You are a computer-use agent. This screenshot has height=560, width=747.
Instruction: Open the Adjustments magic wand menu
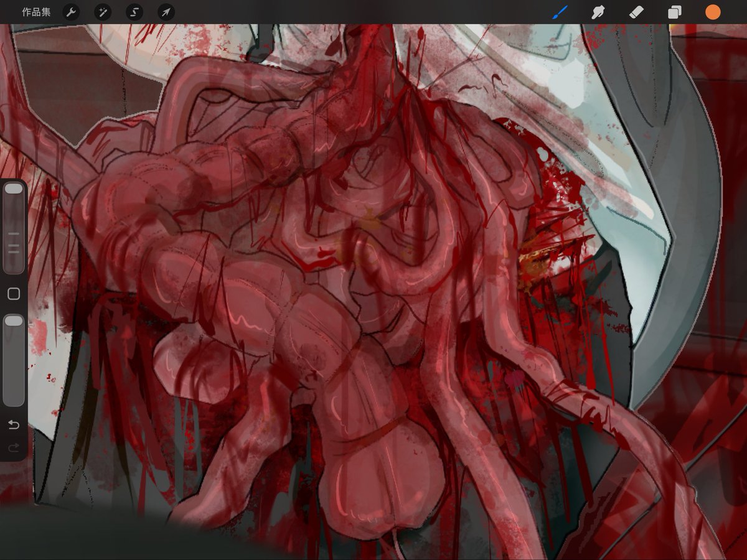click(x=103, y=12)
